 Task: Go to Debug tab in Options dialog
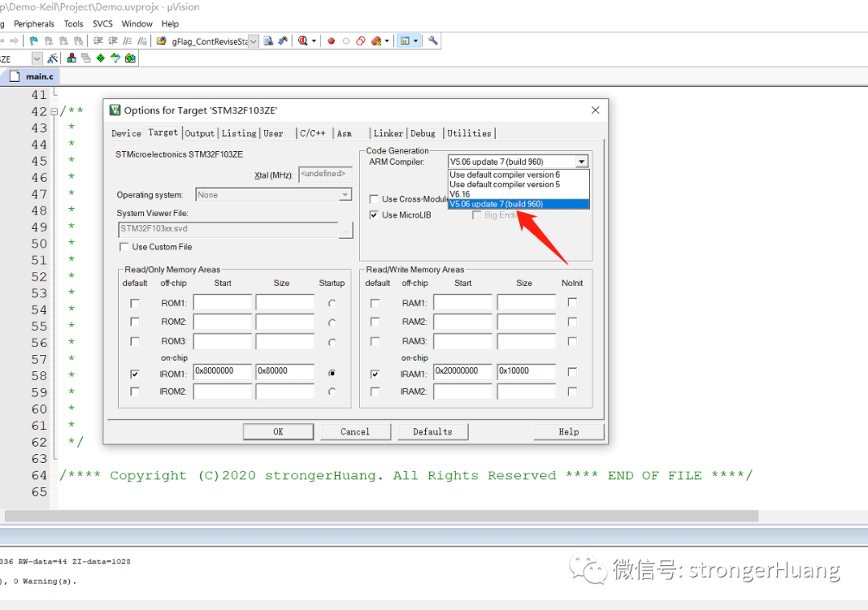423,133
